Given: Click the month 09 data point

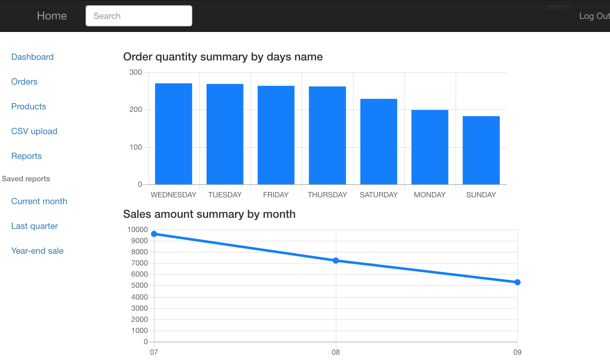Looking at the screenshot, I should [517, 282].
